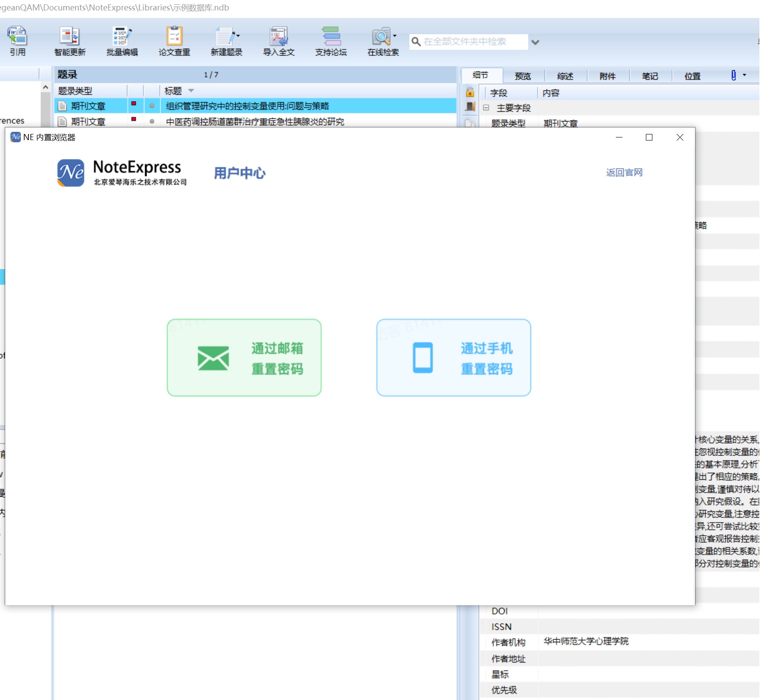Sort by 题录类型 column header
Screen dimensions: 762x700
[91, 91]
